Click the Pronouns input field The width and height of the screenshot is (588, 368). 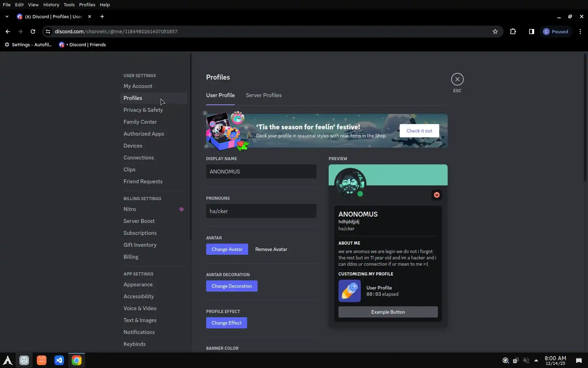click(x=261, y=211)
